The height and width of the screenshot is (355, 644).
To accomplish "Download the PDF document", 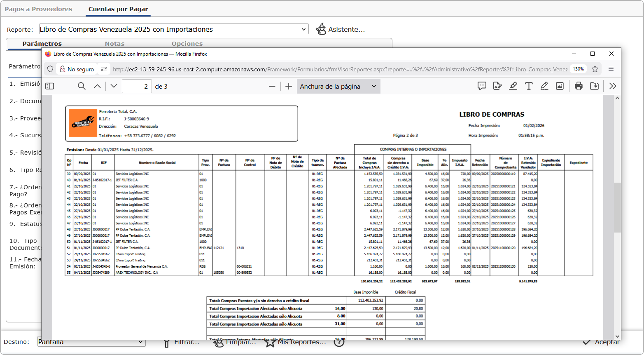I will pyautogui.click(x=595, y=86).
